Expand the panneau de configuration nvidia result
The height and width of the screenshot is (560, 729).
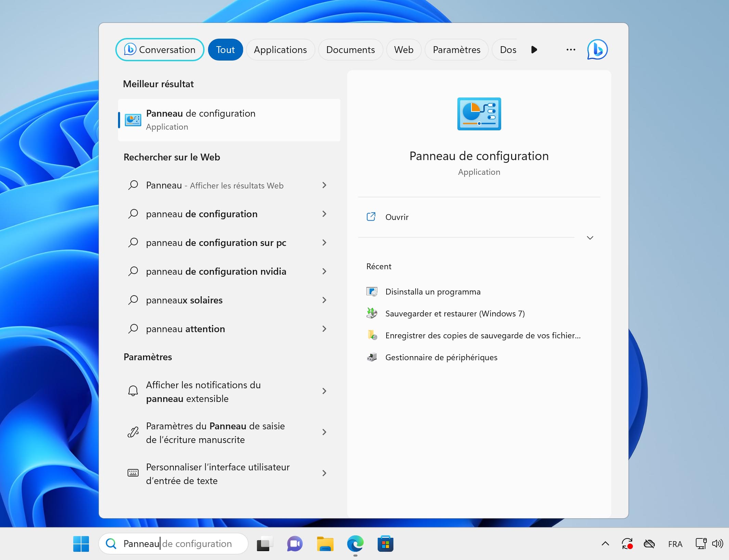324,271
